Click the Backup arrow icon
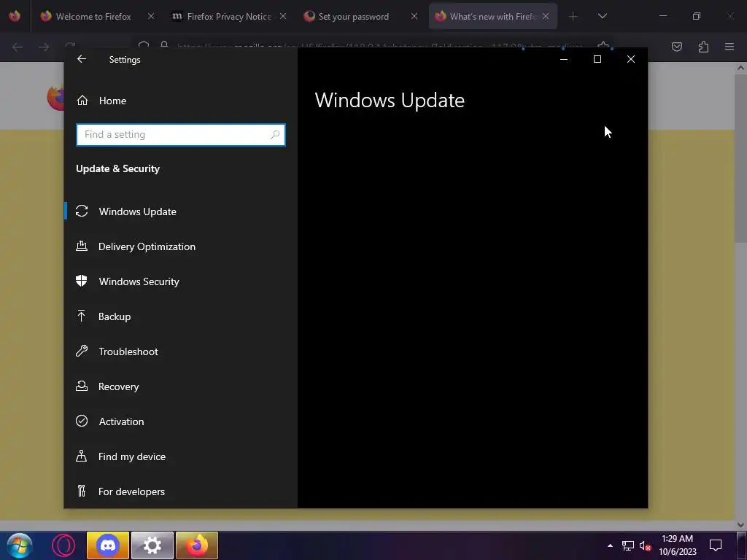 pyautogui.click(x=82, y=316)
